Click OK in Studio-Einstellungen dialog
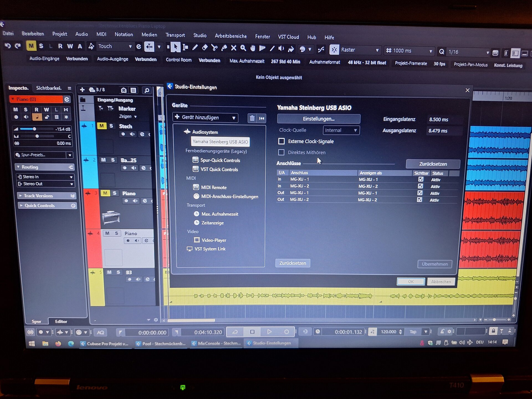 click(411, 282)
